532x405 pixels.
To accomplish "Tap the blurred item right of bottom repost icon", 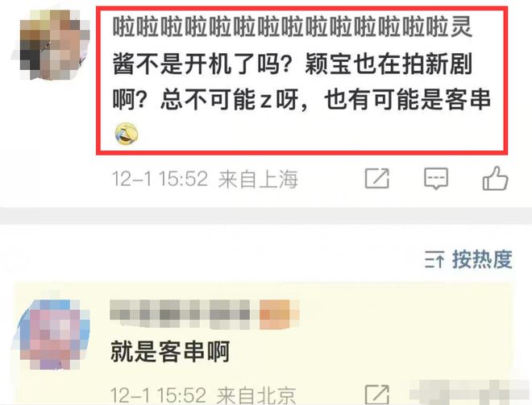I will (470, 393).
